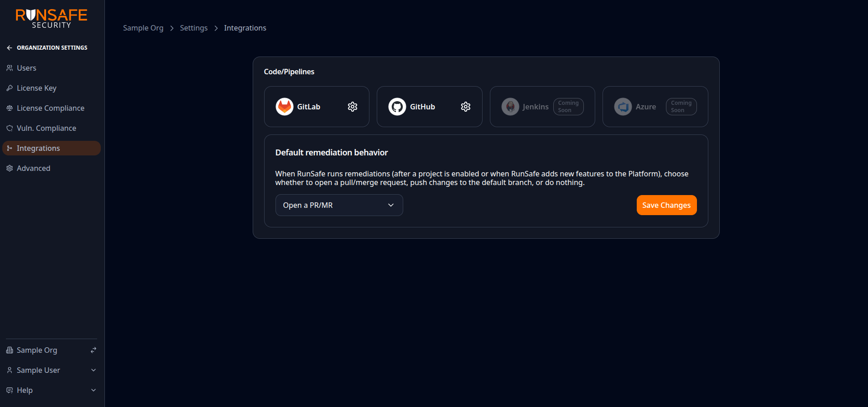Screen dimensions: 868x407
Task: Open the remediation behavior dropdown
Action: 339,205
